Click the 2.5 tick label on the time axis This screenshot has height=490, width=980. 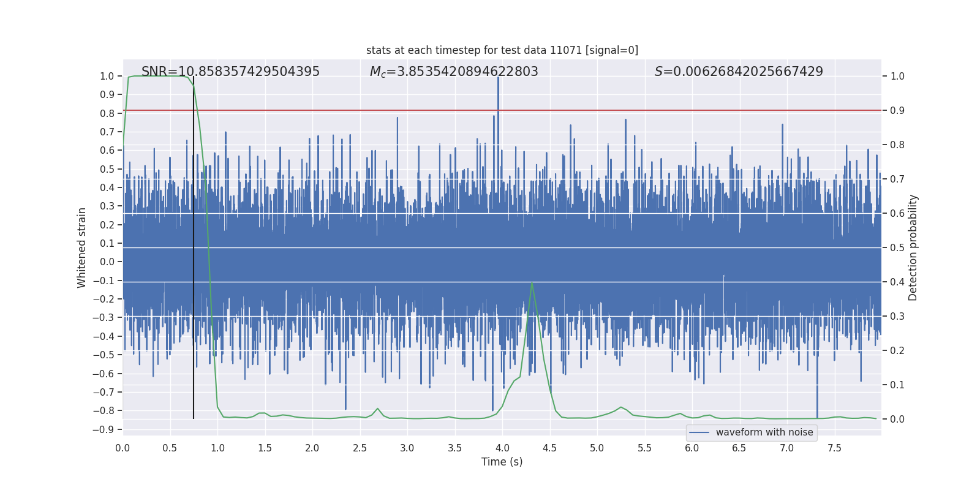(360, 448)
